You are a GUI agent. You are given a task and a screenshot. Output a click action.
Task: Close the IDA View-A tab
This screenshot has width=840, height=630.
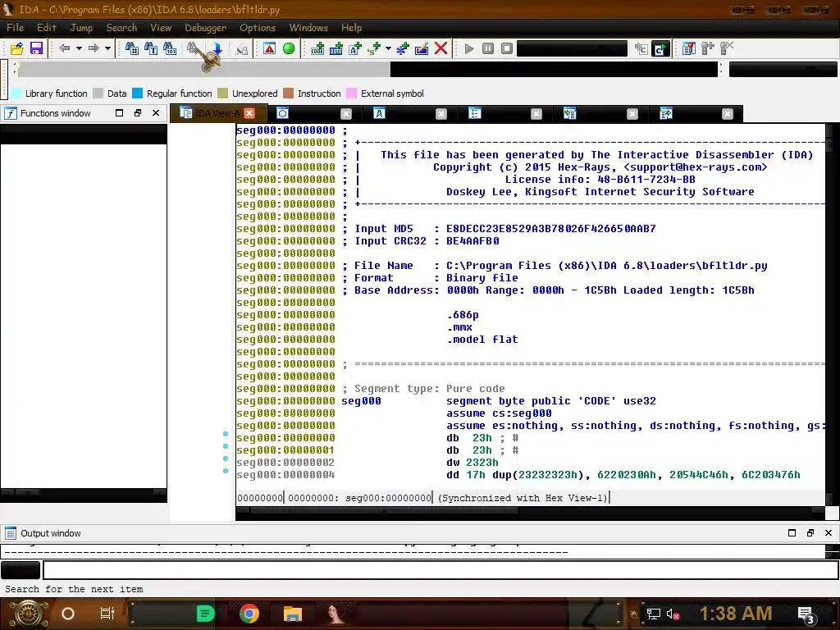tap(249, 113)
